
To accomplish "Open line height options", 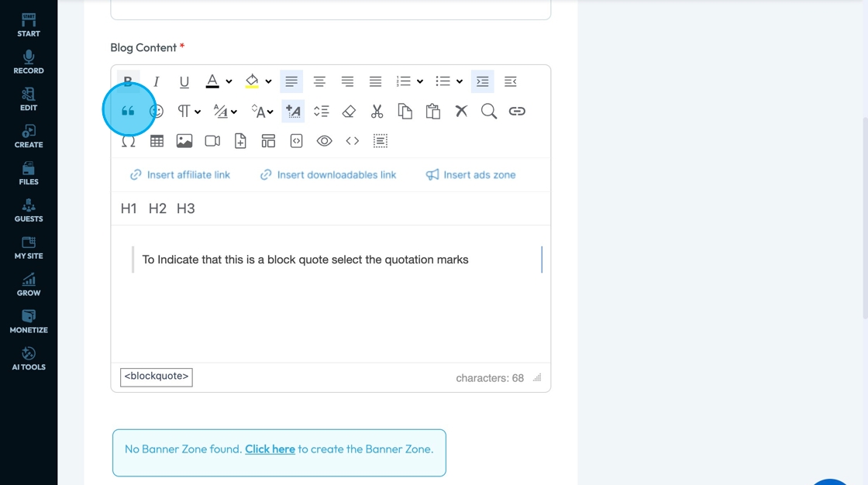I will pos(321,112).
